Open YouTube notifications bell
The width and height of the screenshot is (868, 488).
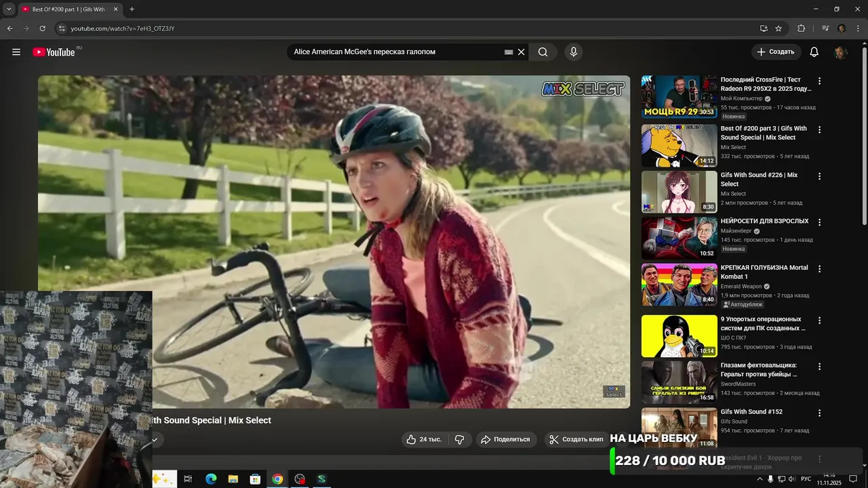(814, 52)
